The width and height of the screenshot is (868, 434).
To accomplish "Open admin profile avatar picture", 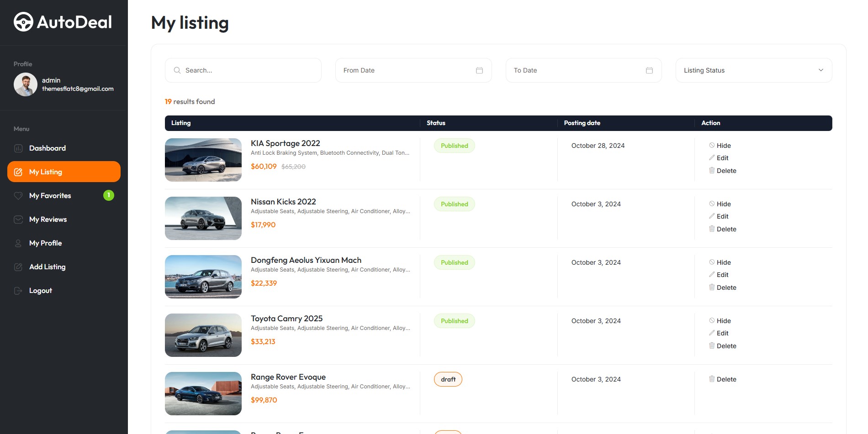I will pyautogui.click(x=26, y=84).
